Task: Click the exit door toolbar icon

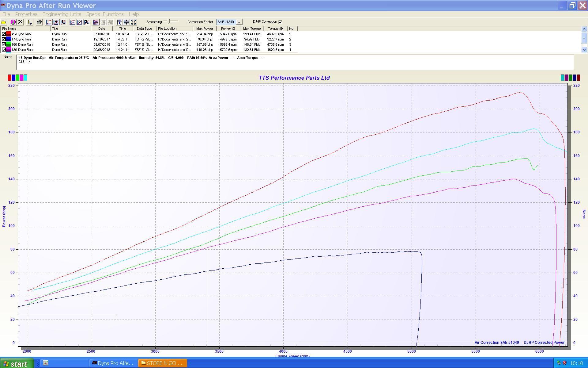Action: tap(29, 22)
